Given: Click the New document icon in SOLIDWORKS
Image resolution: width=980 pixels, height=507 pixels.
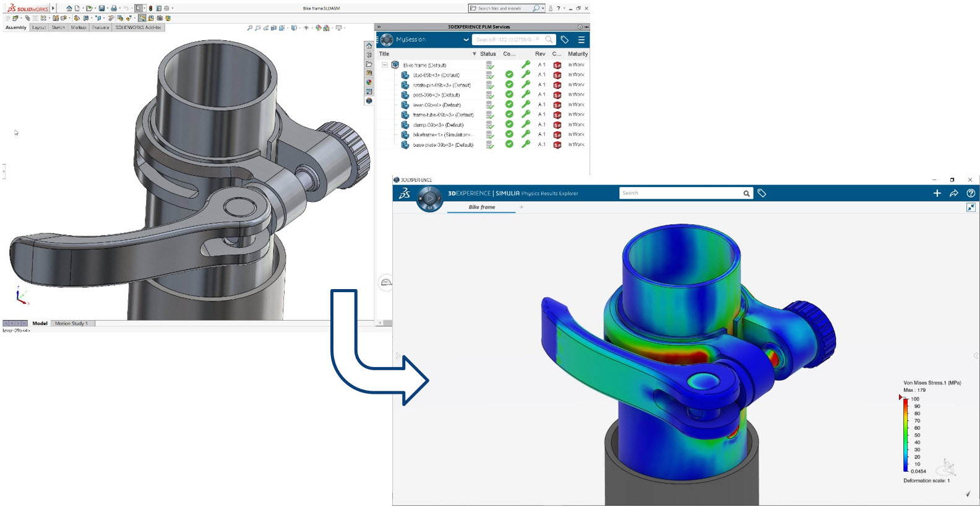Looking at the screenshot, I should tap(77, 8).
